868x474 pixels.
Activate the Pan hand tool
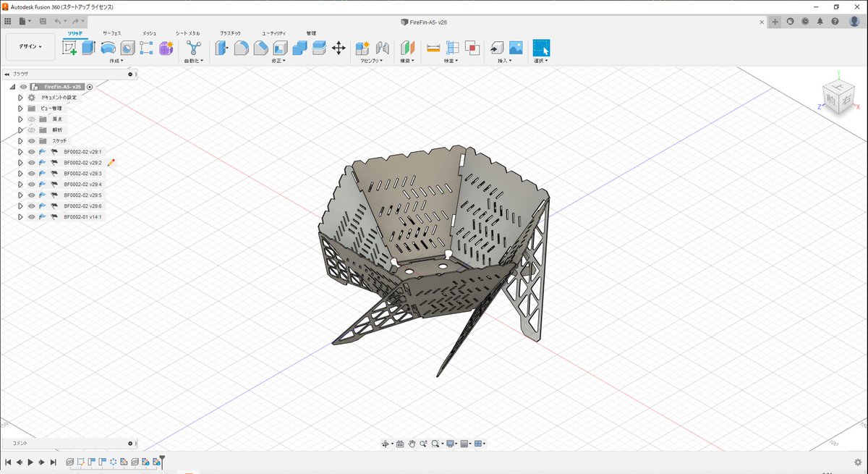click(x=412, y=444)
